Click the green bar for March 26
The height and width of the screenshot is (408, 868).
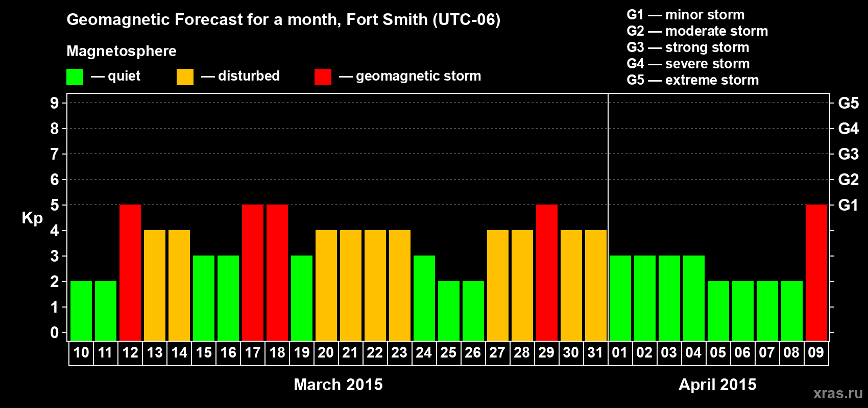473,311
